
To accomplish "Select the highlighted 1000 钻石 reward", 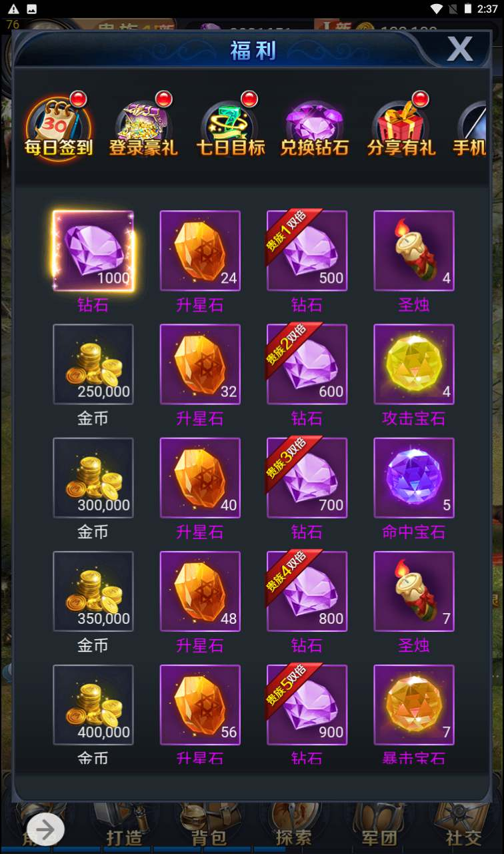I will 93,251.
